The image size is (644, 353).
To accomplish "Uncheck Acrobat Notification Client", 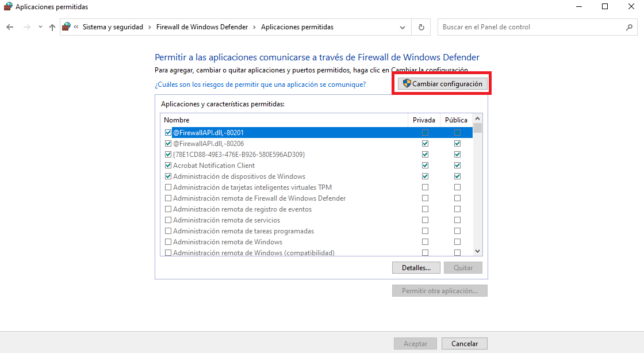I will pyautogui.click(x=168, y=166).
